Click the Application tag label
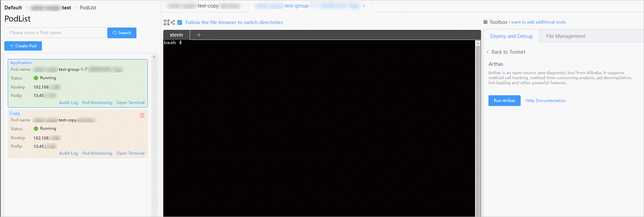Image resolution: width=644 pixels, height=217 pixels. tap(21, 63)
